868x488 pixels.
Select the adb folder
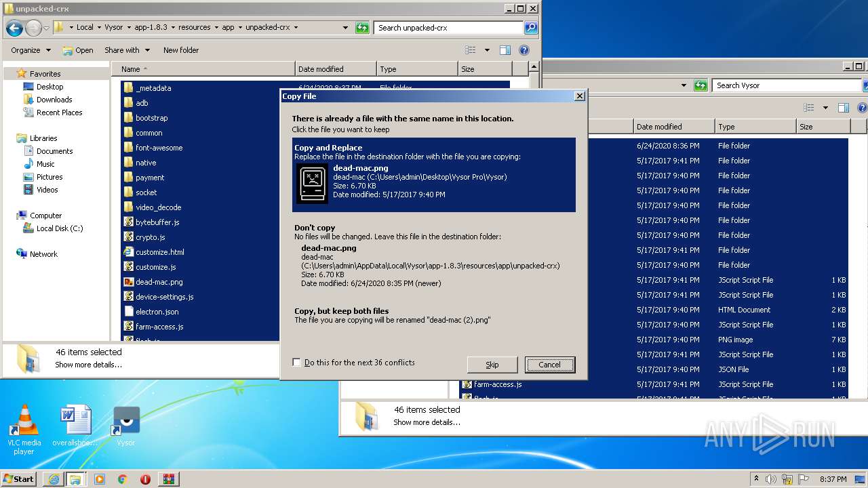(x=142, y=103)
